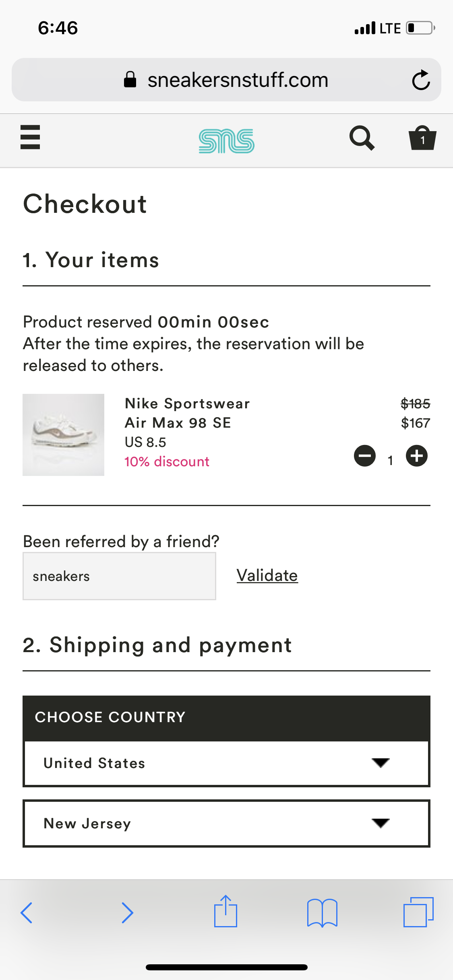The height and width of the screenshot is (980, 453).
Task: Decrease item quantity with minus button
Action: pyautogui.click(x=365, y=456)
